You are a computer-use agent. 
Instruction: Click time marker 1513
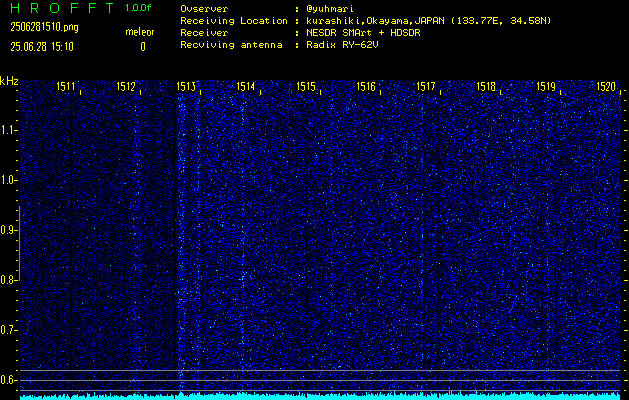coord(186,86)
